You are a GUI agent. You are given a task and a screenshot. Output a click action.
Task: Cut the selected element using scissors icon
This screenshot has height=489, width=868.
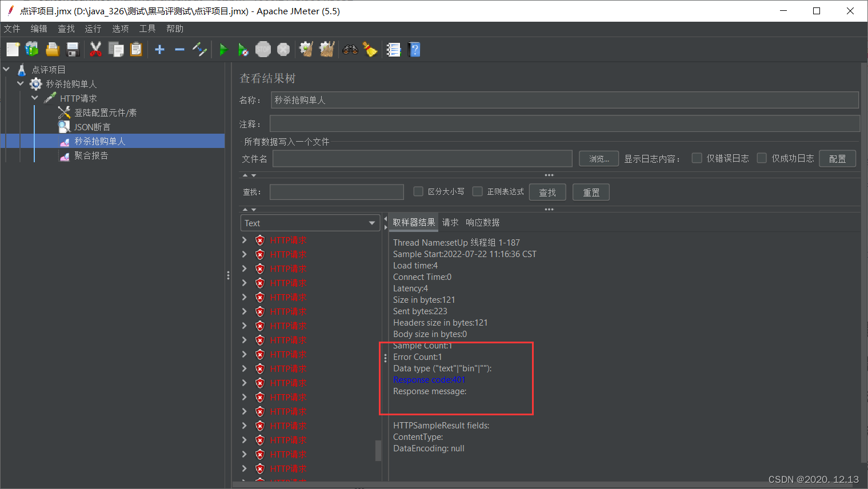(x=95, y=49)
